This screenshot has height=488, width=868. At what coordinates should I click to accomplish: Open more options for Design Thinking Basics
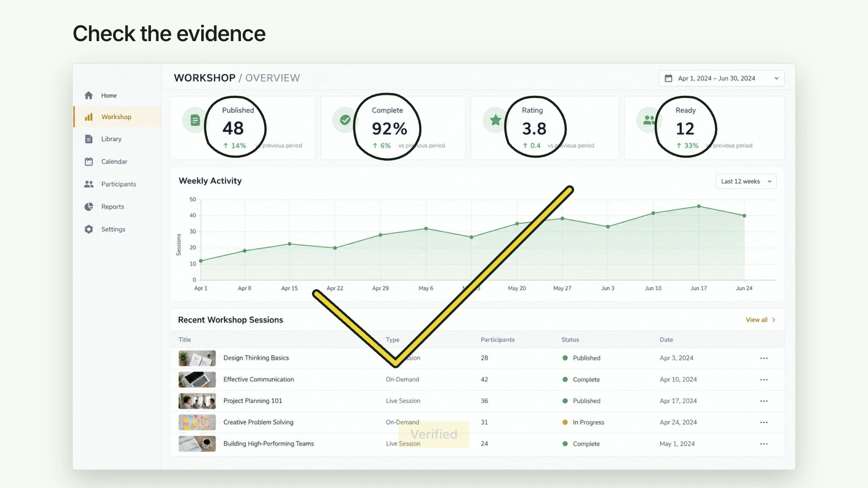click(764, 358)
